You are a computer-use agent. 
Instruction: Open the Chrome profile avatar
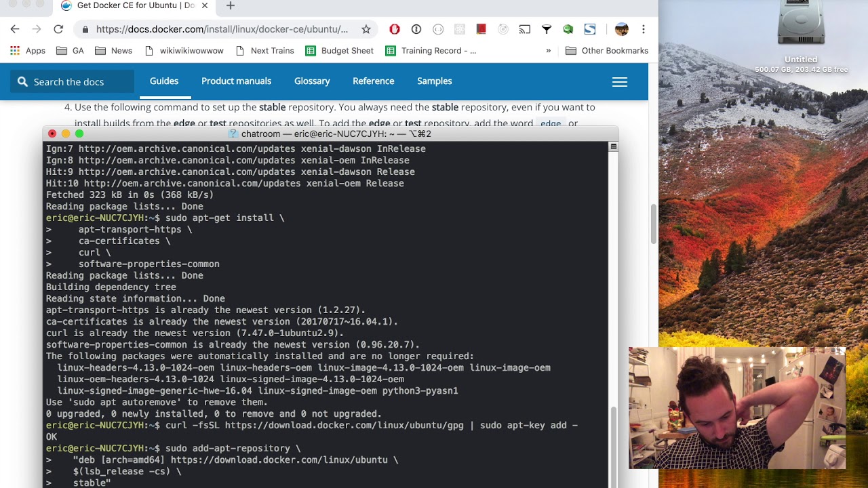point(622,29)
